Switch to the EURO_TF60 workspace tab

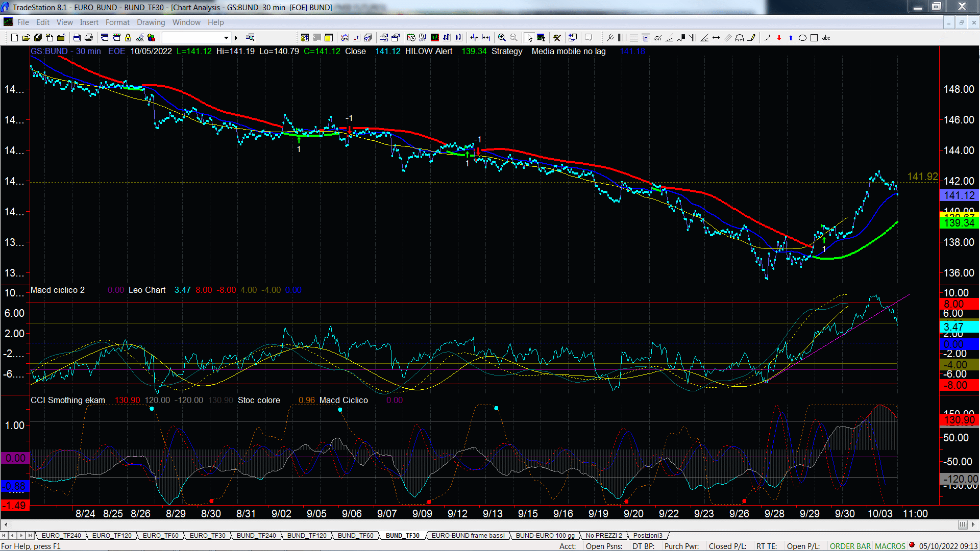point(160,536)
